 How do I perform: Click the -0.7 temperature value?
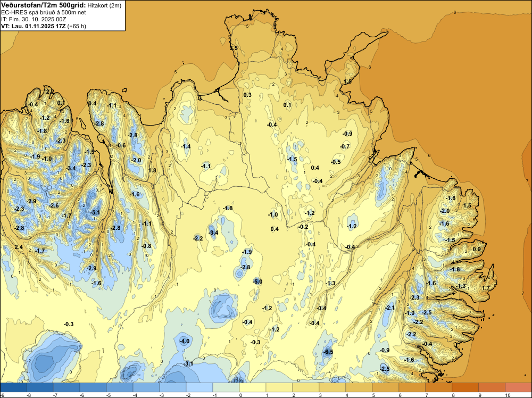345,146
